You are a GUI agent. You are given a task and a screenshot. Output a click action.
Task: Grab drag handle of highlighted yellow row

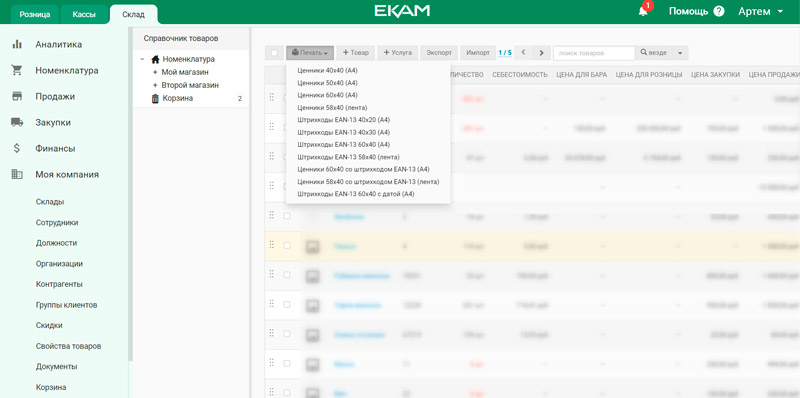pos(271,244)
